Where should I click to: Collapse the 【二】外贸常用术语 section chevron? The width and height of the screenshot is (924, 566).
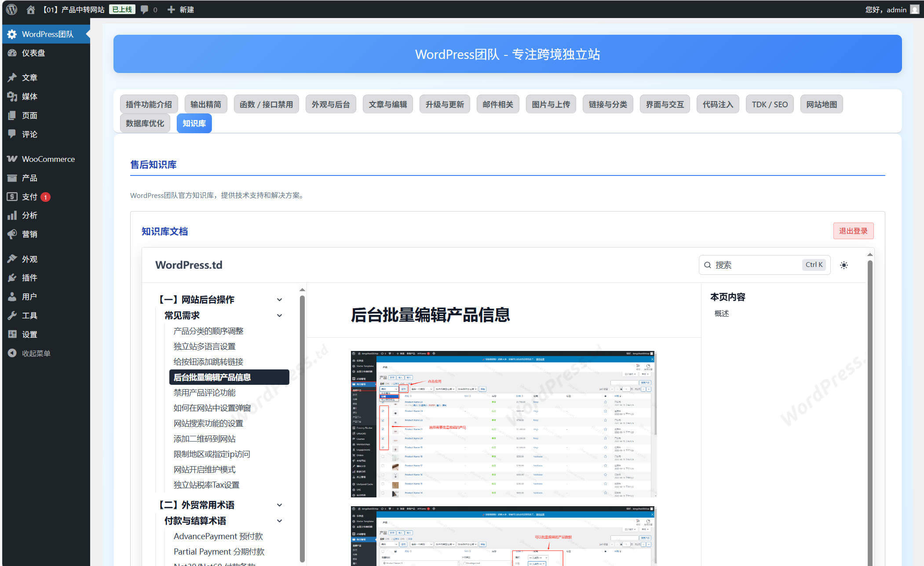point(279,505)
